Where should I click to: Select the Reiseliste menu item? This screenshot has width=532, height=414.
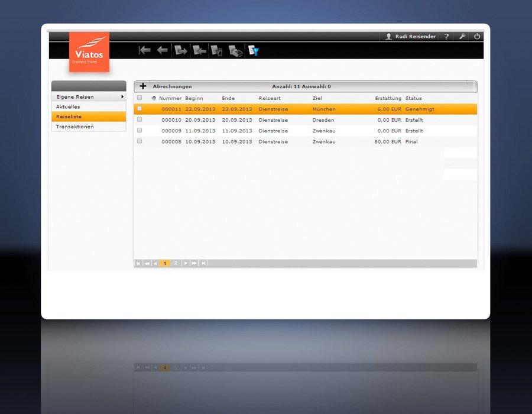click(x=89, y=117)
